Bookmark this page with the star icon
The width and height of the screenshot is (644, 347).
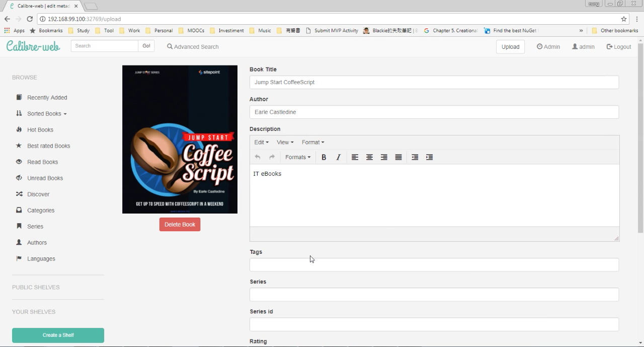624,19
